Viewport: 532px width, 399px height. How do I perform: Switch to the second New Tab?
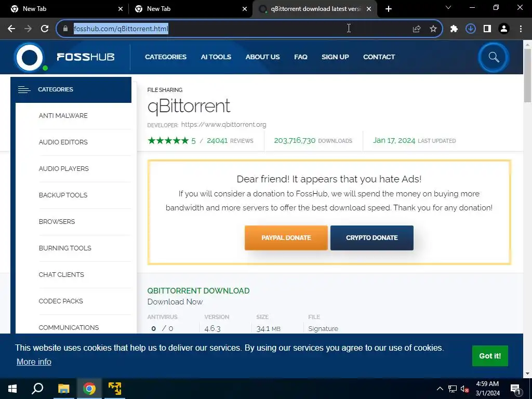click(190, 9)
